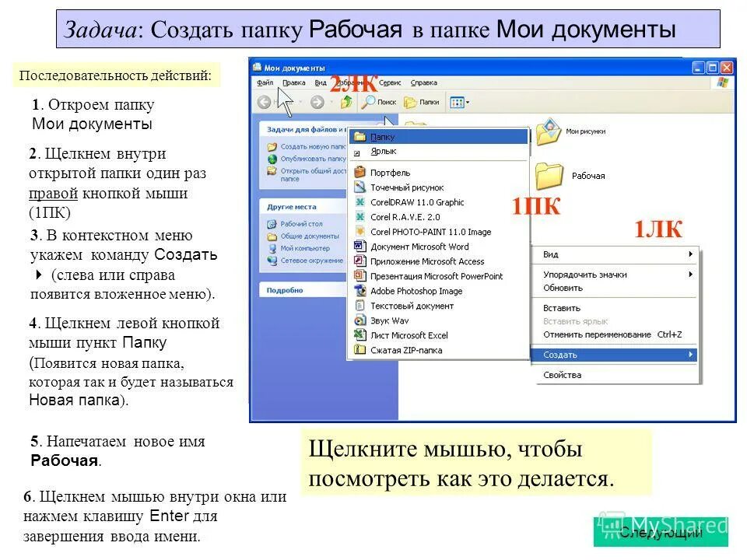Screen dimensions: 747x560
Task: Select Папку in the Create submenu
Action: pos(439,137)
